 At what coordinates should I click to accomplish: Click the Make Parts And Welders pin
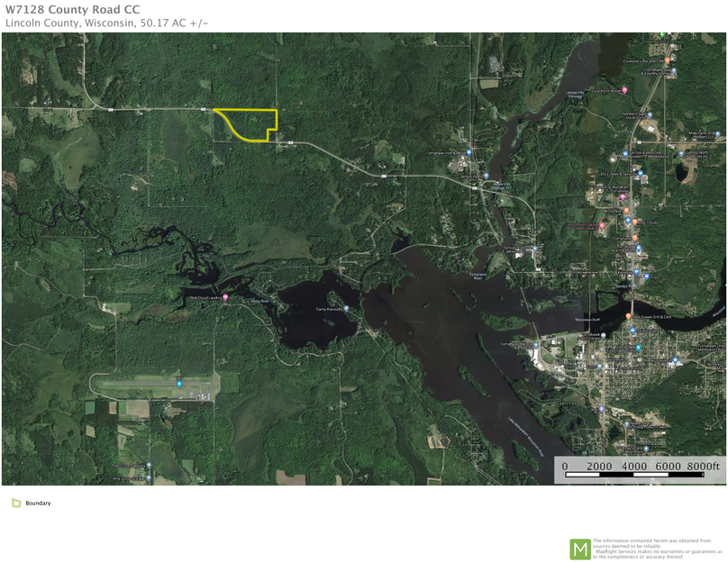717,134
